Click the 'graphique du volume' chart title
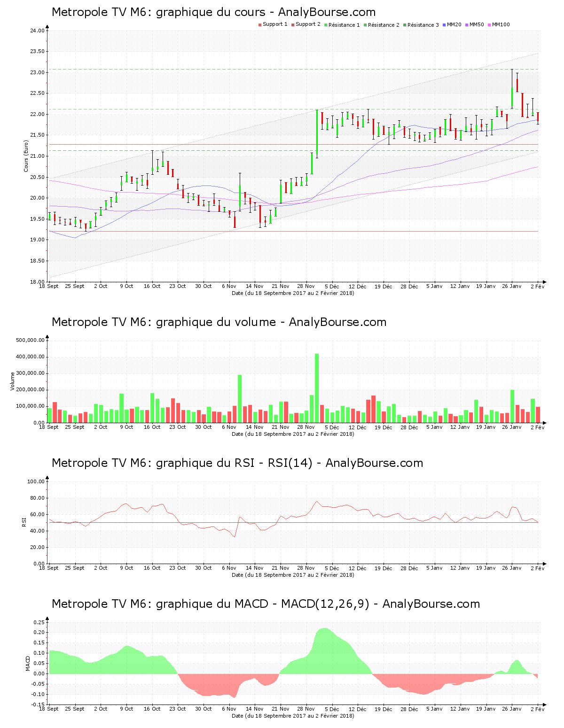Viewport: 564px width, 728px height. point(219,322)
